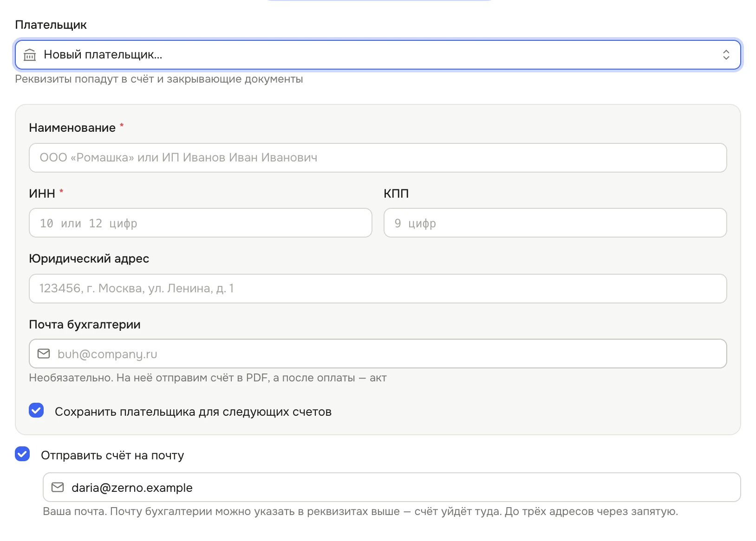The height and width of the screenshot is (541, 756).
Task: Click the ИНН input field
Action: [201, 223]
